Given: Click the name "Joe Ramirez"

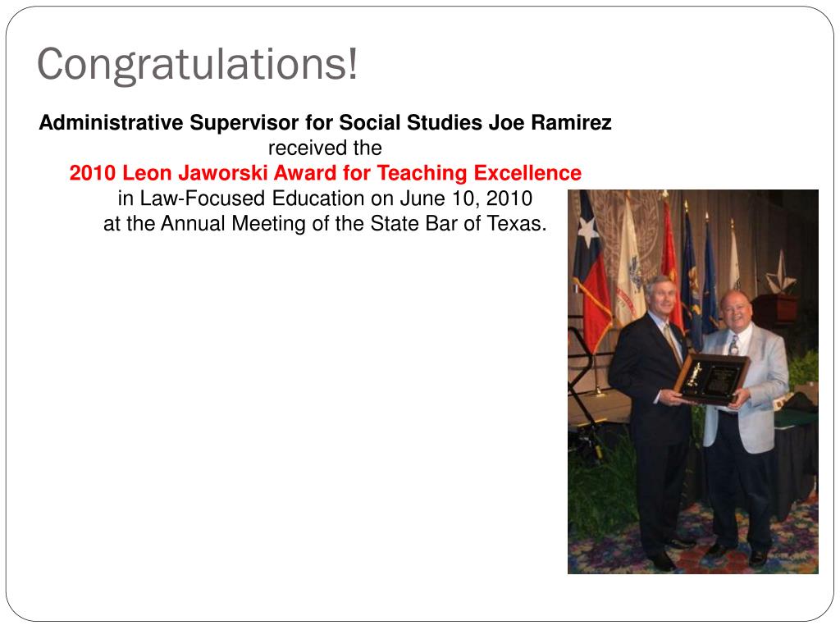Looking at the screenshot, I should pyautogui.click(x=550, y=123).
